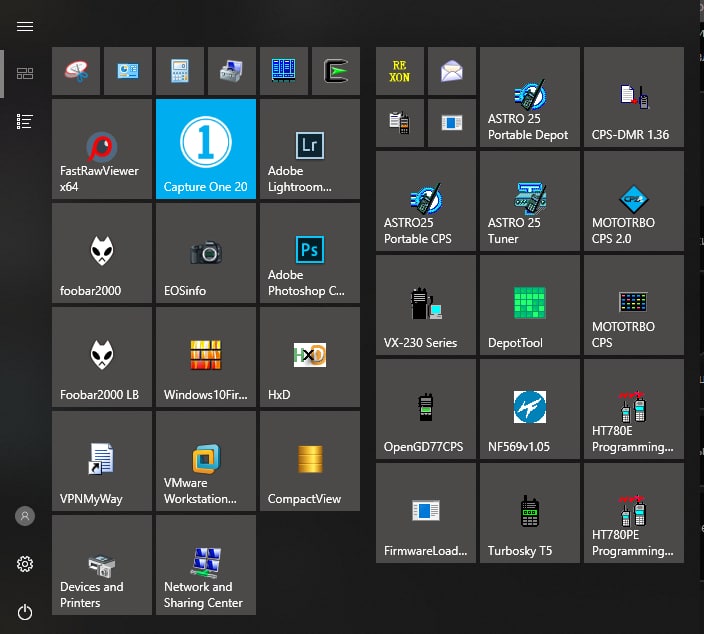Open CPS-DMR 1.36 tile
The image size is (704, 634).
tap(634, 97)
